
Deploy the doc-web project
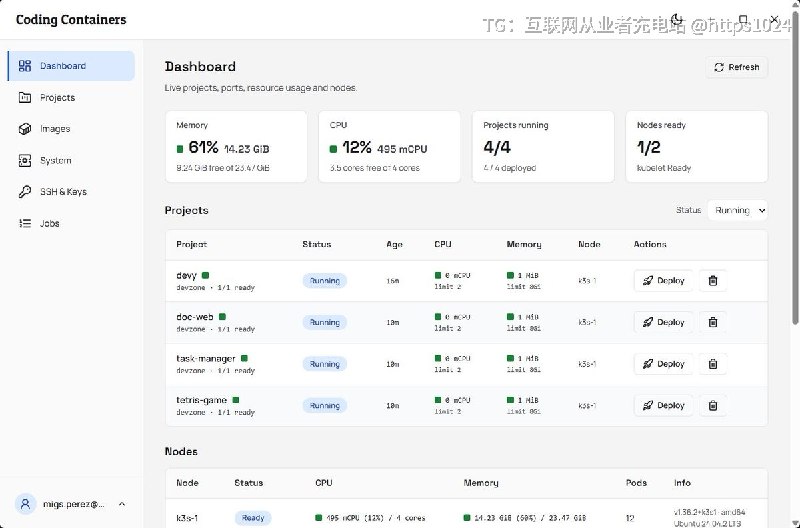pos(663,322)
